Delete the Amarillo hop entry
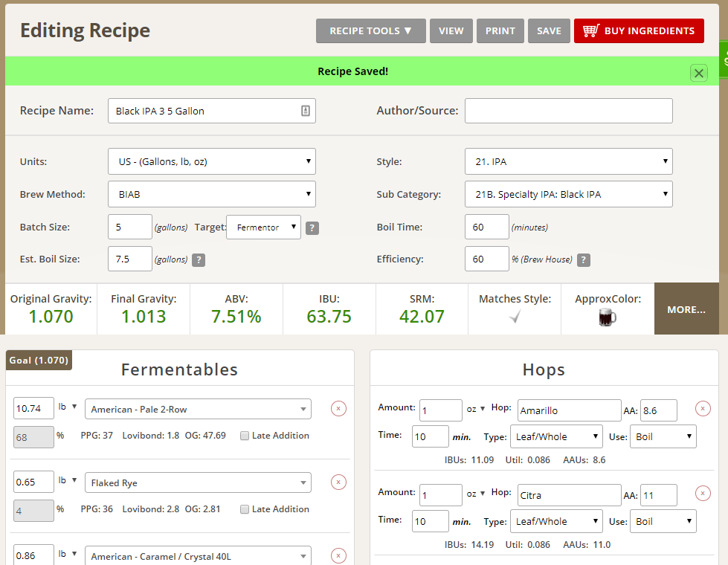 (703, 408)
